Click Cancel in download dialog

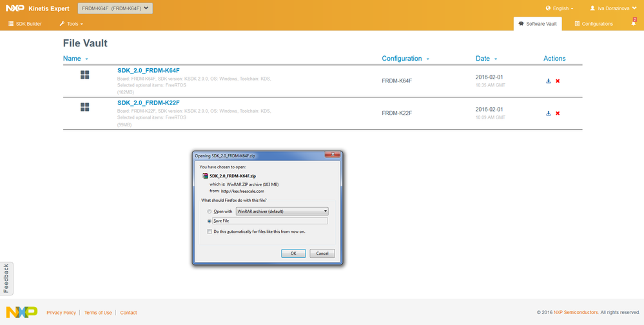tap(322, 253)
